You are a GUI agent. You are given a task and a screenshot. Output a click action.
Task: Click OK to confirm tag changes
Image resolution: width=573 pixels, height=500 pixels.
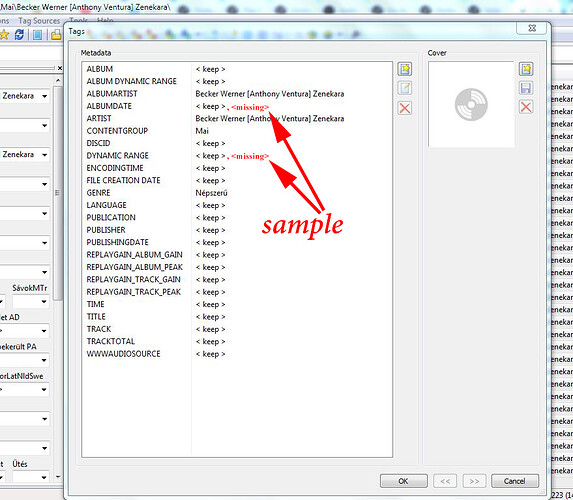point(403,481)
